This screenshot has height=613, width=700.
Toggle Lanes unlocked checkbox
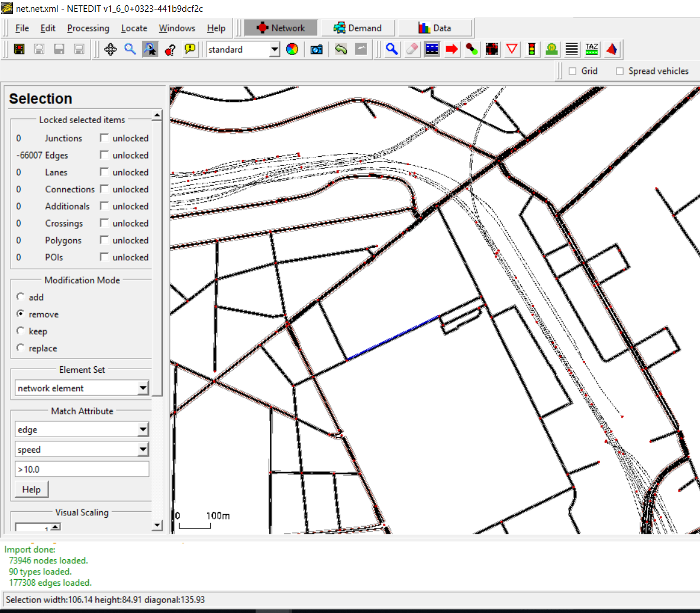tap(104, 172)
